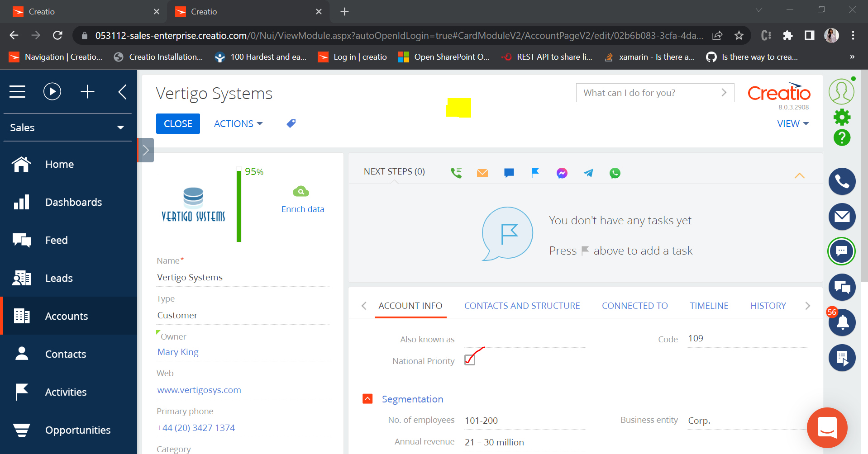Click the blue chat message icon
Image resolution: width=868 pixels, height=454 pixels.
[x=509, y=173]
